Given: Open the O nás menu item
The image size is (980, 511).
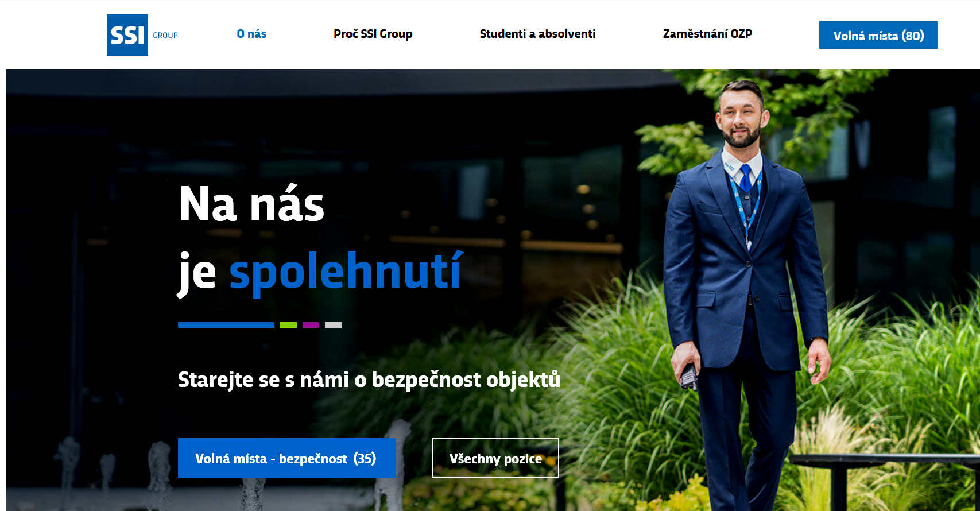Looking at the screenshot, I should 251,34.
